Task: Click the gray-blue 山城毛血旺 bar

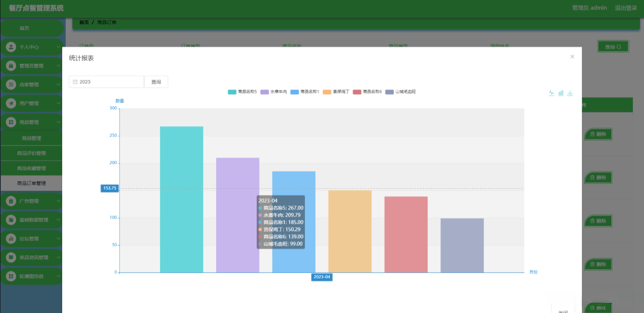Action: pos(462,245)
